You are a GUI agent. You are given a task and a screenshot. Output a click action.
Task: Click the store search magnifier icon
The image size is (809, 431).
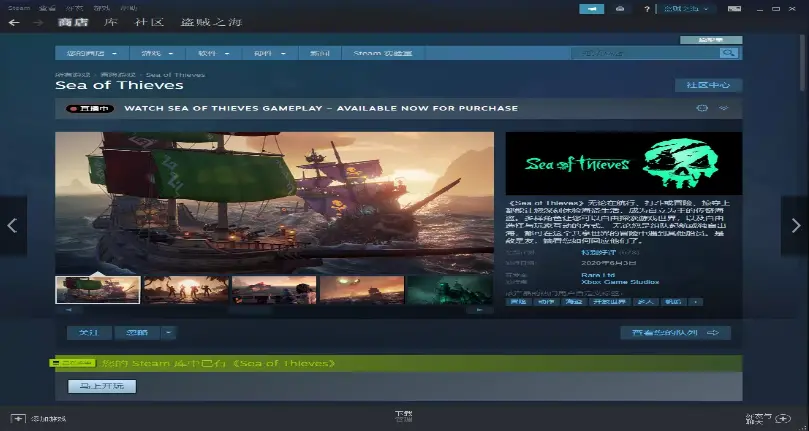pyautogui.click(x=729, y=53)
